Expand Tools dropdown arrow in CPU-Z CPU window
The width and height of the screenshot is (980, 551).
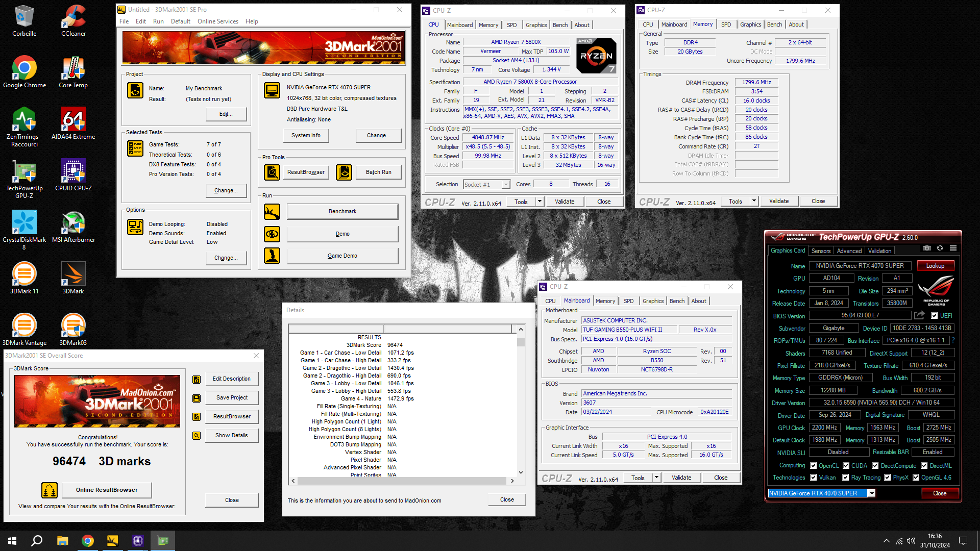click(x=540, y=202)
